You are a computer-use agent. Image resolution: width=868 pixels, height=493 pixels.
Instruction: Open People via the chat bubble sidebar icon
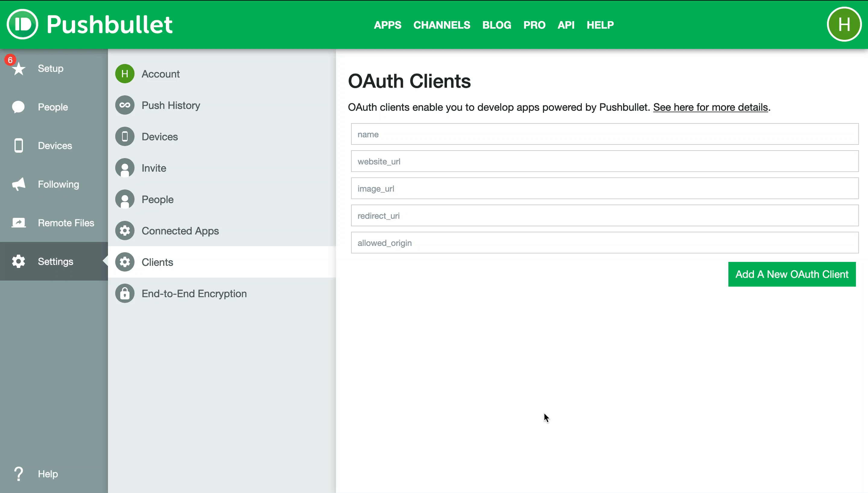coord(19,107)
